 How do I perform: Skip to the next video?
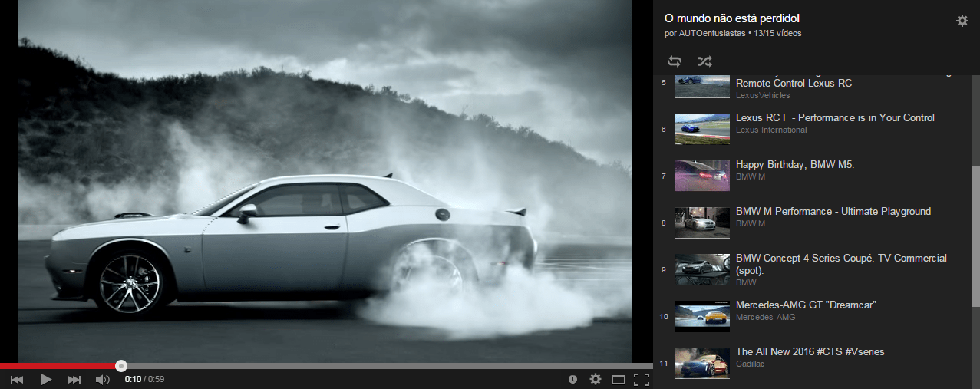[x=74, y=379]
